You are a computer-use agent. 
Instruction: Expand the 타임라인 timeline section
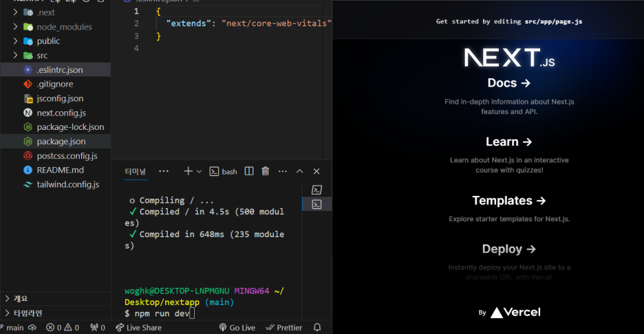56,313
